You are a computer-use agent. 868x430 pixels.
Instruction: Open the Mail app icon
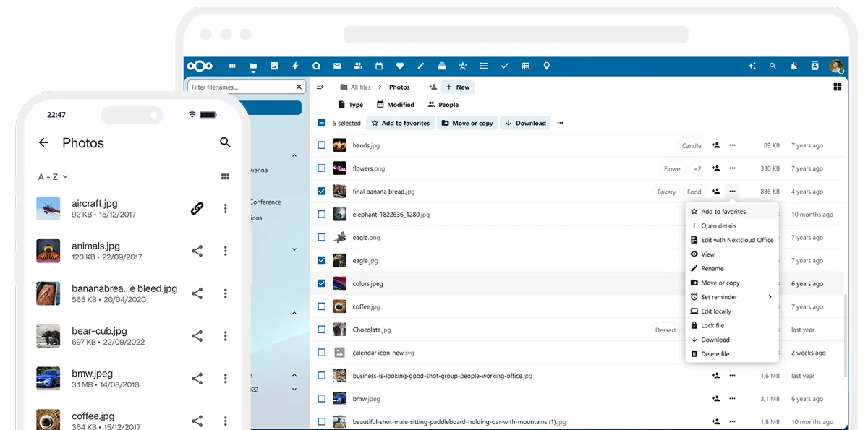[x=337, y=66]
